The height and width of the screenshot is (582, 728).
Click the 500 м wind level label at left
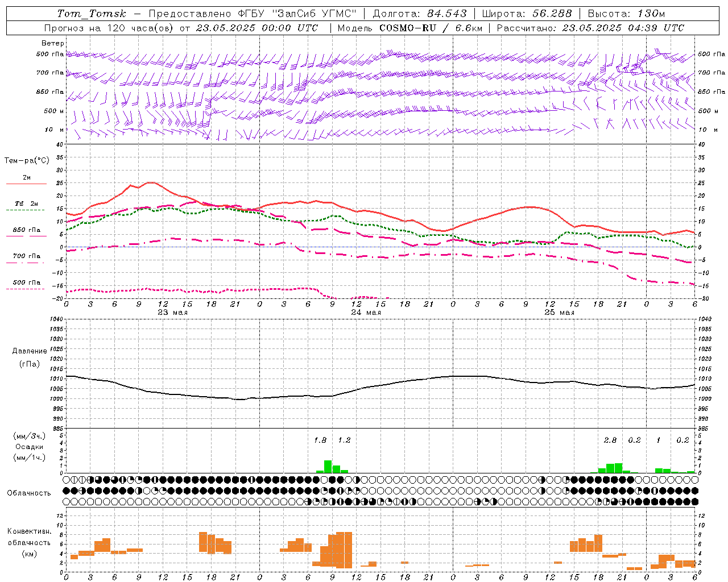pos(54,111)
